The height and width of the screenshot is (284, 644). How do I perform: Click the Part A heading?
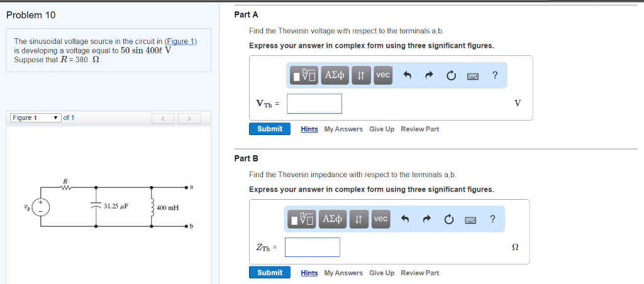[246, 15]
